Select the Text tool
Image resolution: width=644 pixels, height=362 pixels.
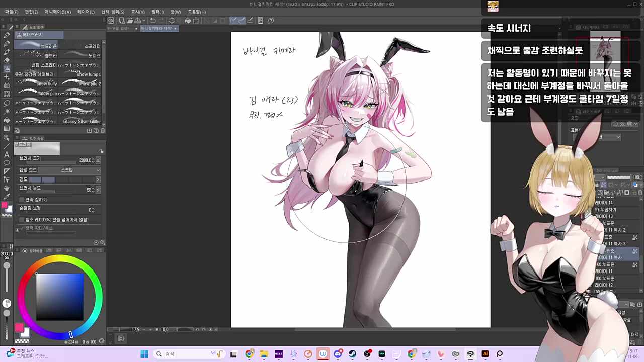[7, 154]
